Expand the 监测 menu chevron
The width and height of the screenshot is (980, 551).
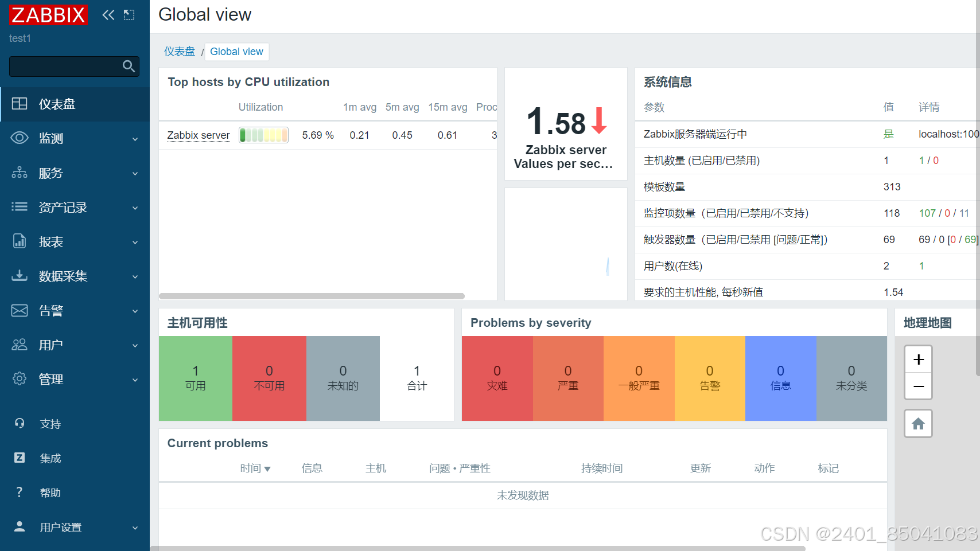[135, 139]
